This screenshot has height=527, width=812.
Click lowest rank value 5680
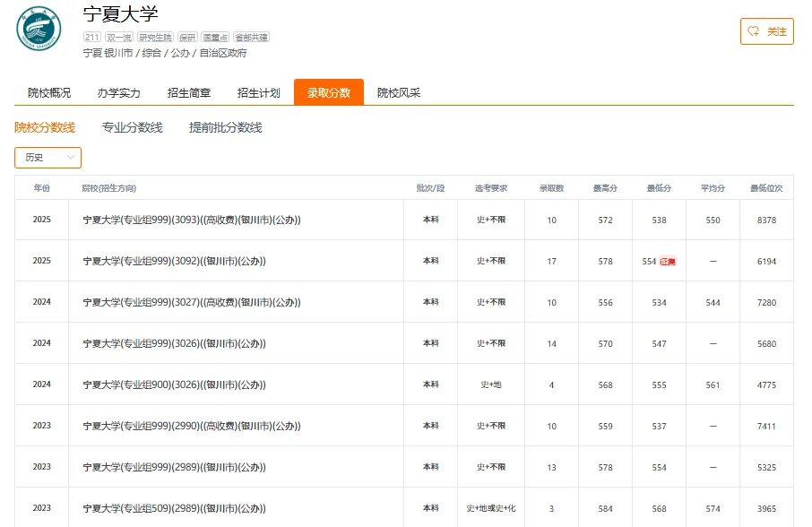pyautogui.click(x=767, y=344)
